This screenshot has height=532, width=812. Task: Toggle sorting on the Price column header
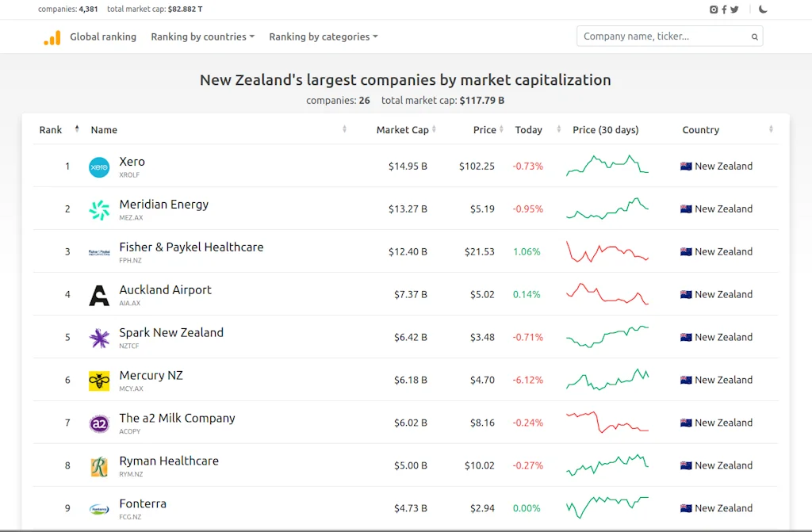pyautogui.click(x=503, y=129)
